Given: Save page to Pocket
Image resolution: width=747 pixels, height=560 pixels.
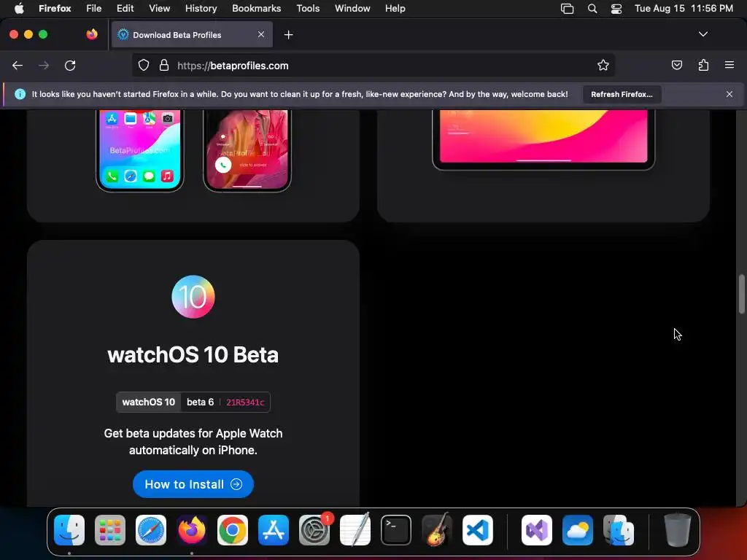Looking at the screenshot, I should [676, 65].
